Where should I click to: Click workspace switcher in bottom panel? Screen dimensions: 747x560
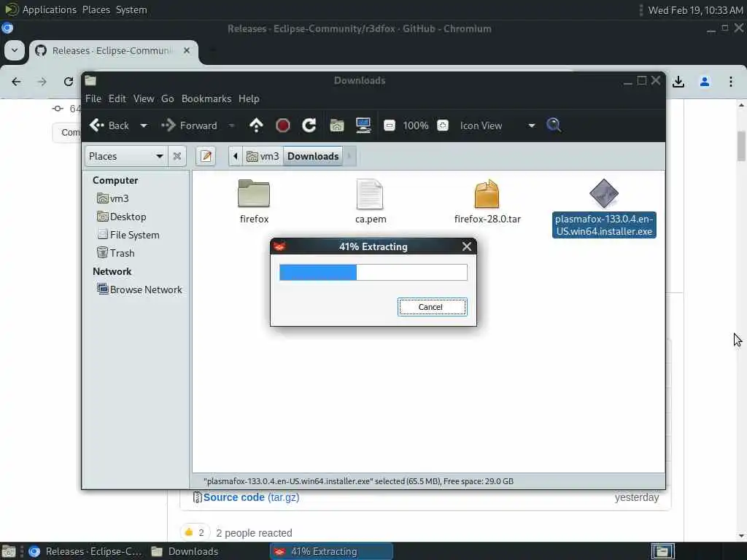662,551
